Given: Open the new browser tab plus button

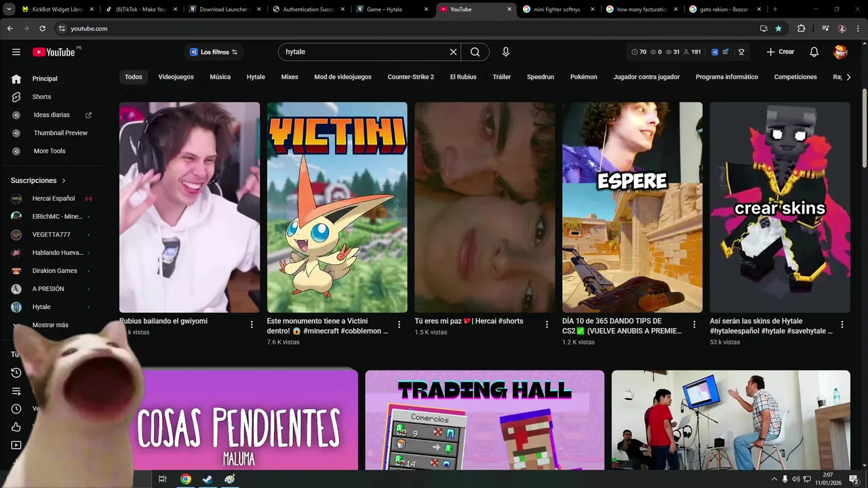Looking at the screenshot, I should [x=775, y=9].
